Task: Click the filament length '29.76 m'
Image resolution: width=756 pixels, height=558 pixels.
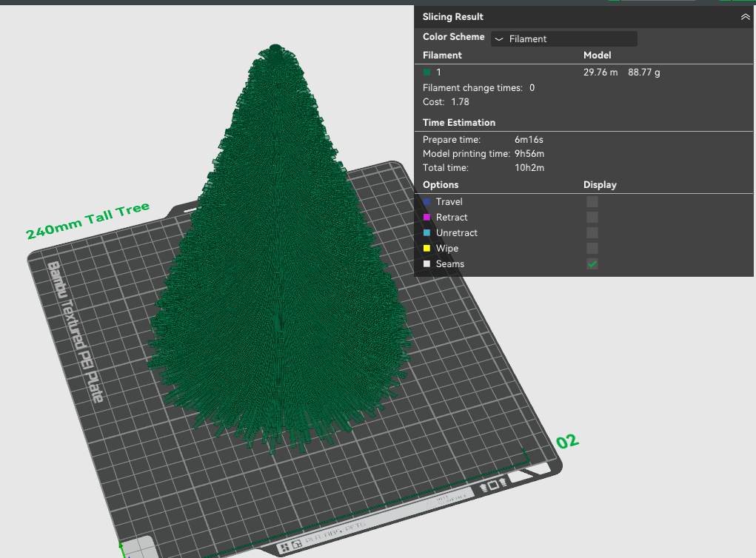Action: [601, 73]
